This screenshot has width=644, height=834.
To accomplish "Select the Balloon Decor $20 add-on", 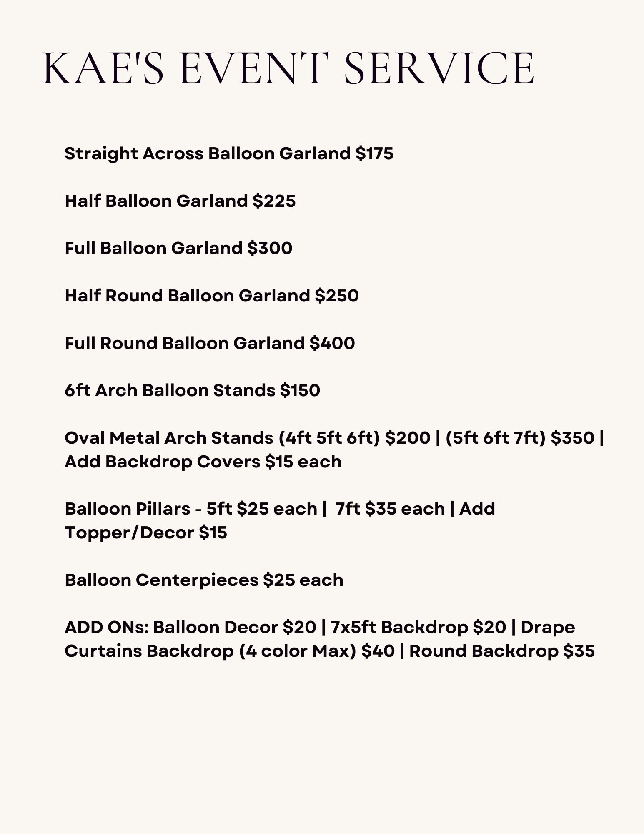I will [x=234, y=627].
